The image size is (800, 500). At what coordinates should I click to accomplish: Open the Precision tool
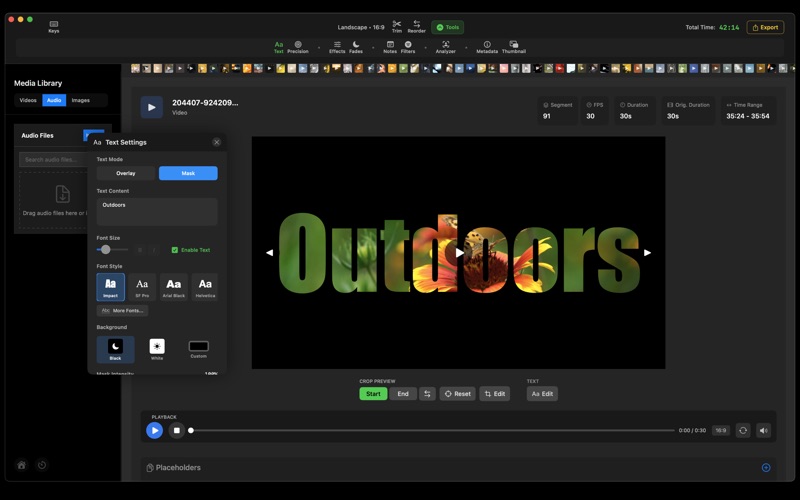298,47
